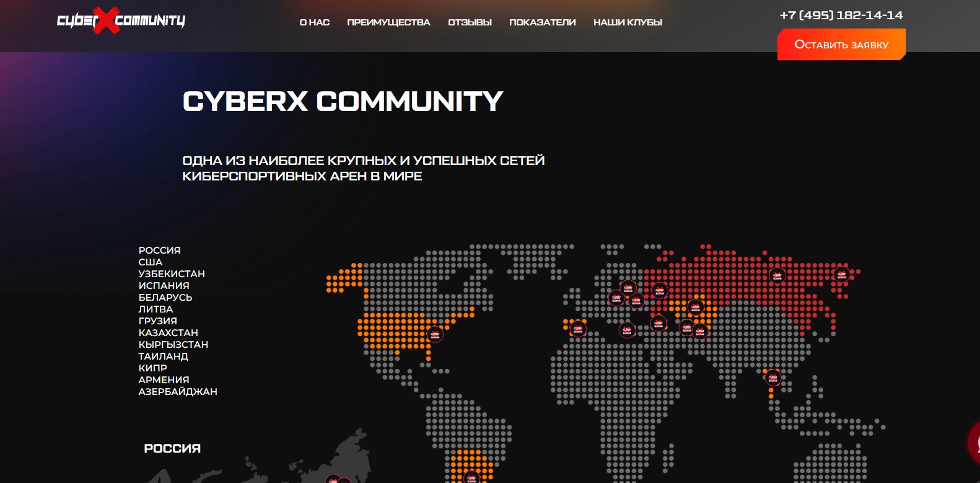Select the topmost marker of the three-marker European cluster
The height and width of the screenshot is (483, 980).
pos(628,288)
